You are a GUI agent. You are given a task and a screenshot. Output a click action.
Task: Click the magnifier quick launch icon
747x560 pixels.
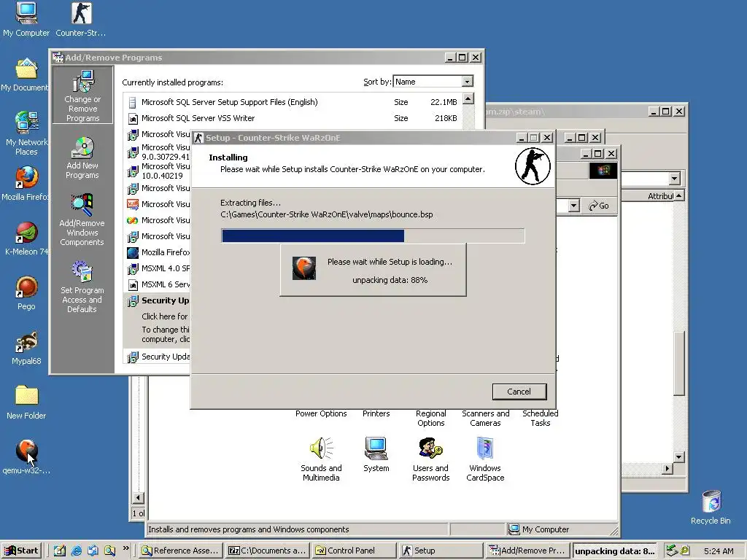(x=109, y=551)
